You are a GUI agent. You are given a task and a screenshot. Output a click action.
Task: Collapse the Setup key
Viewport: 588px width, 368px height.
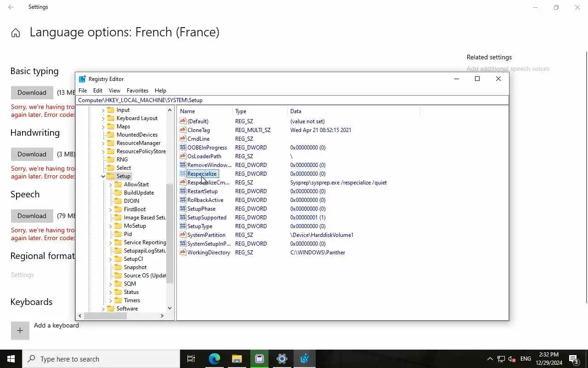point(103,177)
